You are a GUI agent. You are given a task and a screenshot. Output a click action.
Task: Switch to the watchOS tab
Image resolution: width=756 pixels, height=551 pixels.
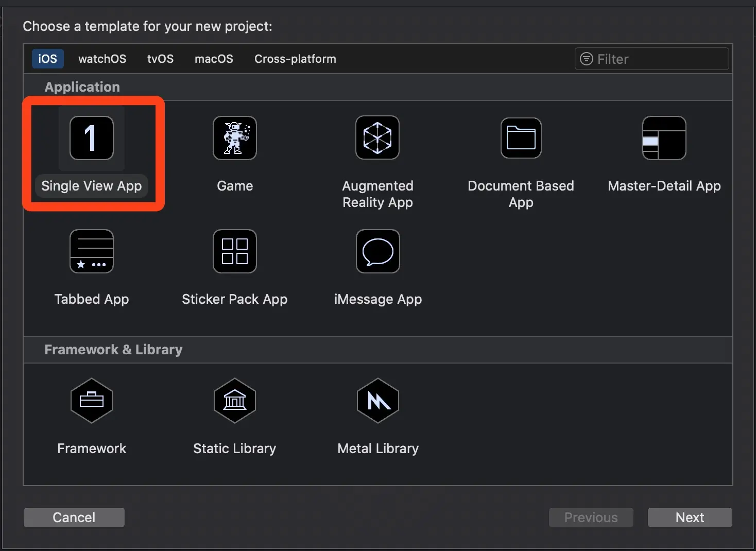pyautogui.click(x=102, y=59)
